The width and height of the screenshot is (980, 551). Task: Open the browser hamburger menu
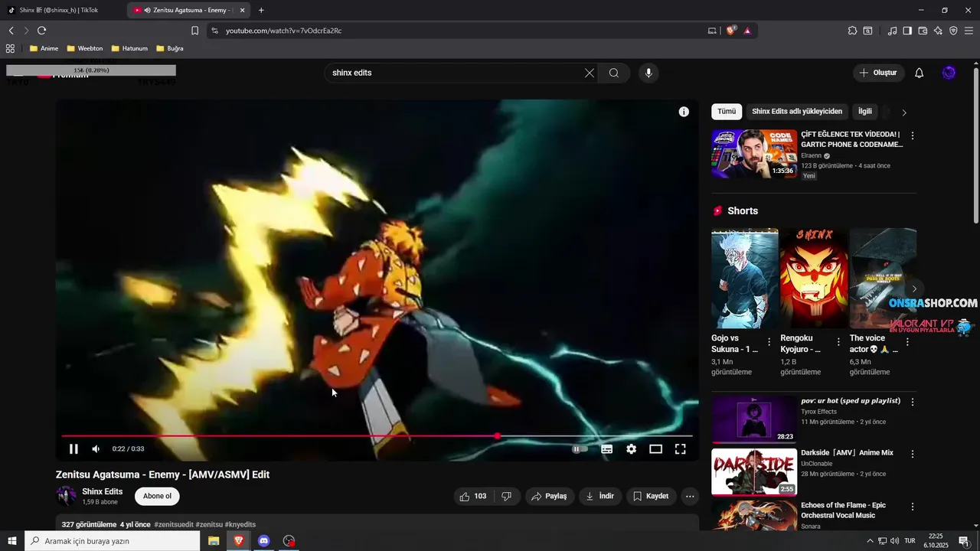tap(969, 31)
